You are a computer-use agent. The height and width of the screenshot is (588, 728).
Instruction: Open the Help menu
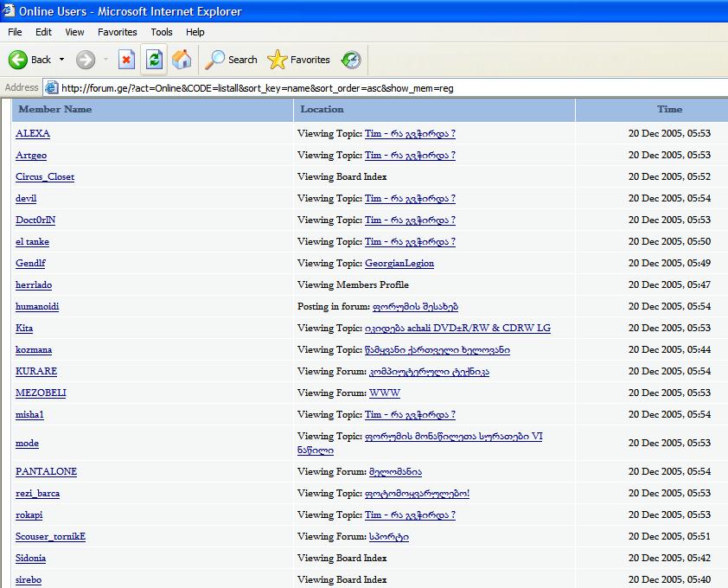tap(195, 32)
